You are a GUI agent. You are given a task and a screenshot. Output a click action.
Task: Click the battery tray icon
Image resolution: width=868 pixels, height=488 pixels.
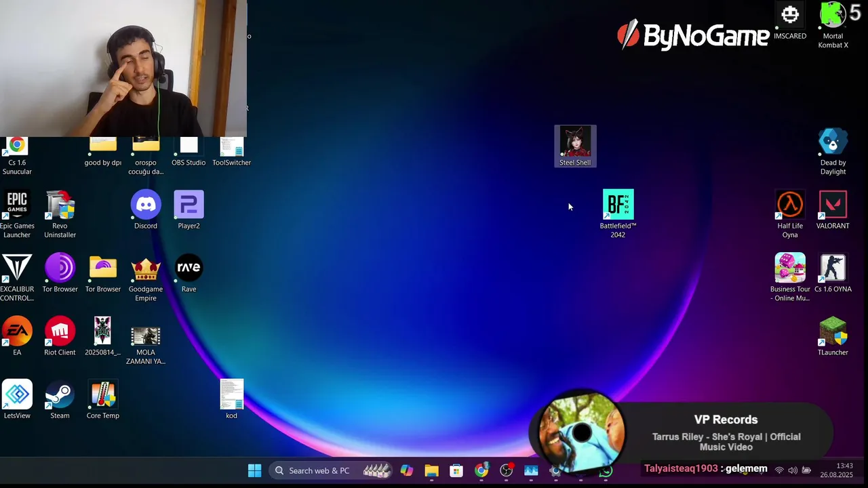[x=806, y=470]
